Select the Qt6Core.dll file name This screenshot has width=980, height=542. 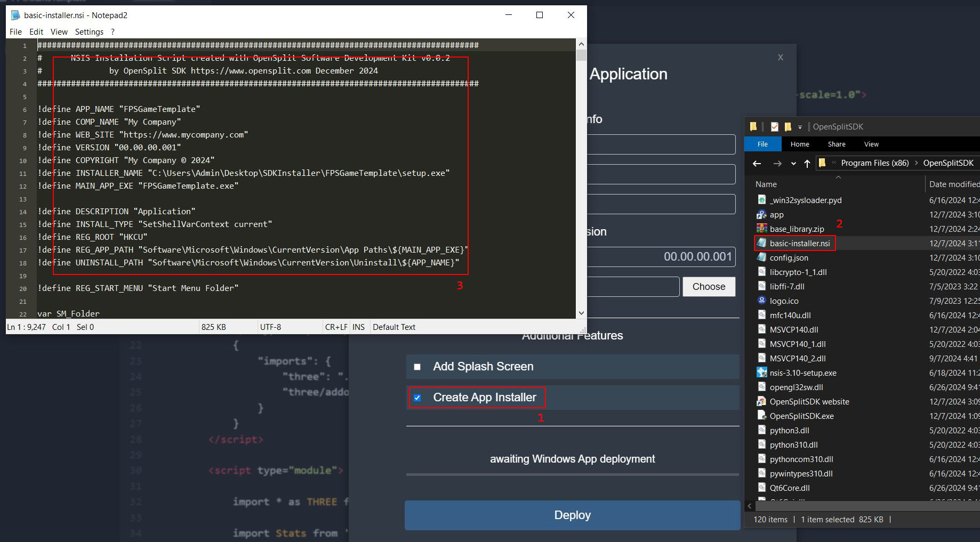tap(790, 488)
